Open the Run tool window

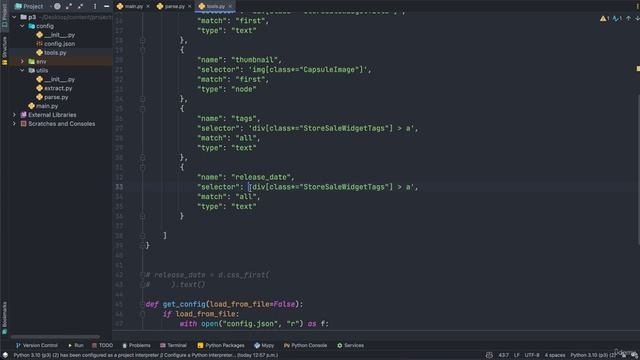click(x=76, y=345)
